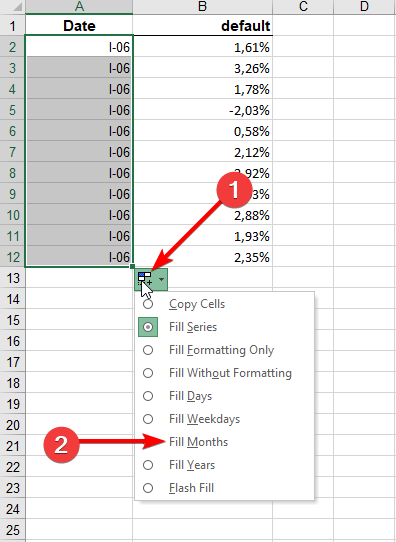
Task: Click the cell showing -2,03%
Action: pyautogui.click(x=203, y=111)
